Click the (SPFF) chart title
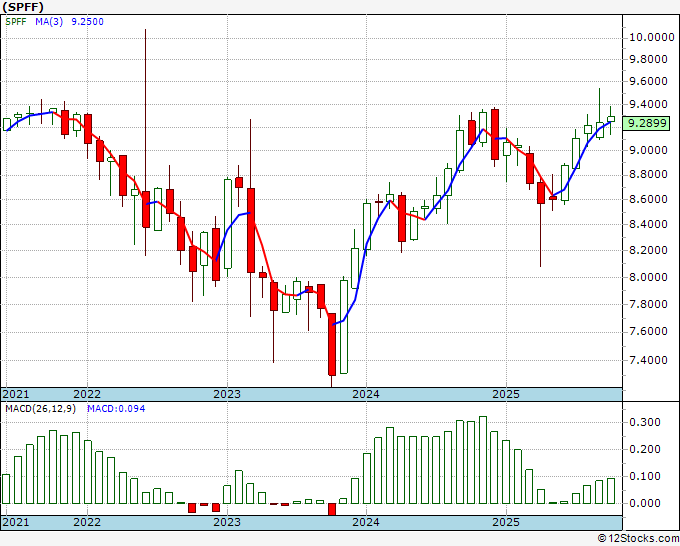 pyautogui.click(x=23, y=7)
